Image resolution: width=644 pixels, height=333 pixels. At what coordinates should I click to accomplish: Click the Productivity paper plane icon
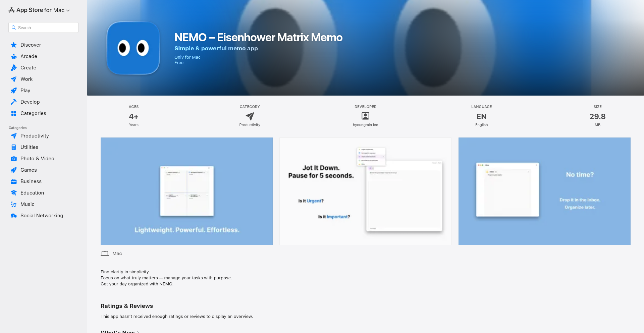point(14,136)
